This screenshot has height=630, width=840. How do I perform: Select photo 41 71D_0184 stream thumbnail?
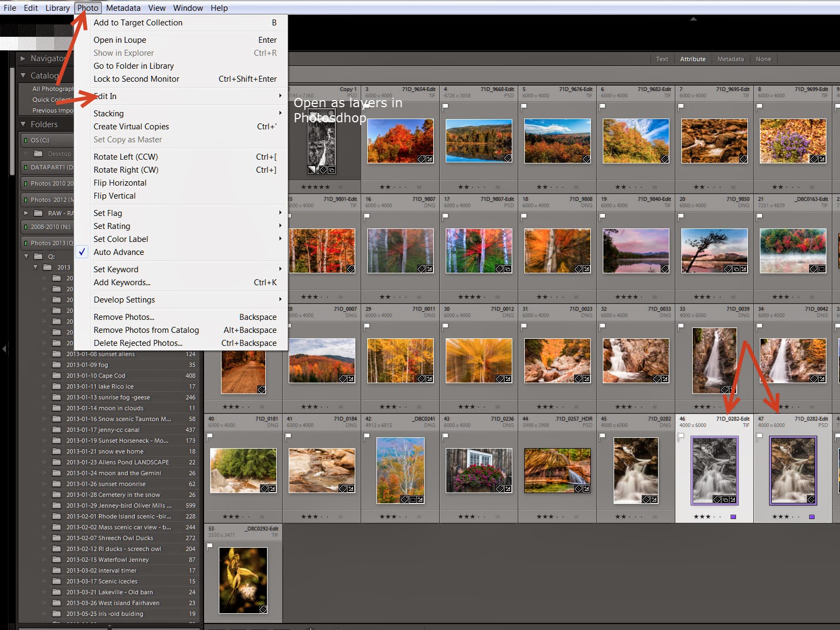[322, 470]
